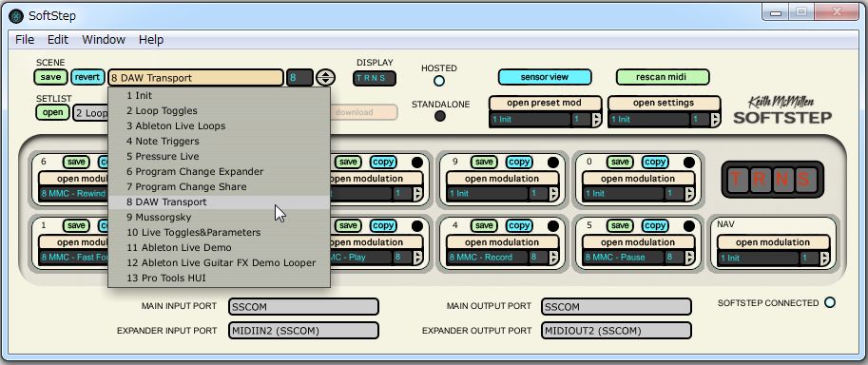Screen dimensions: 868x365
Task: Click the SoftStep Connected indicator light
Action: (x=830, y=302)
